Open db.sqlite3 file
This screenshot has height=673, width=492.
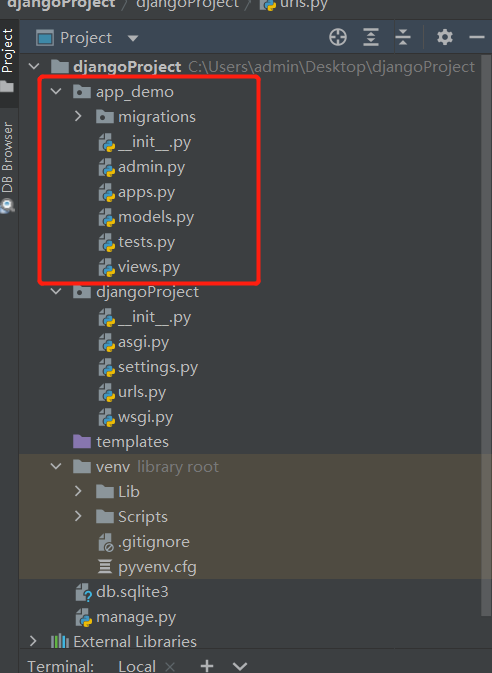[x=132, y=592]
